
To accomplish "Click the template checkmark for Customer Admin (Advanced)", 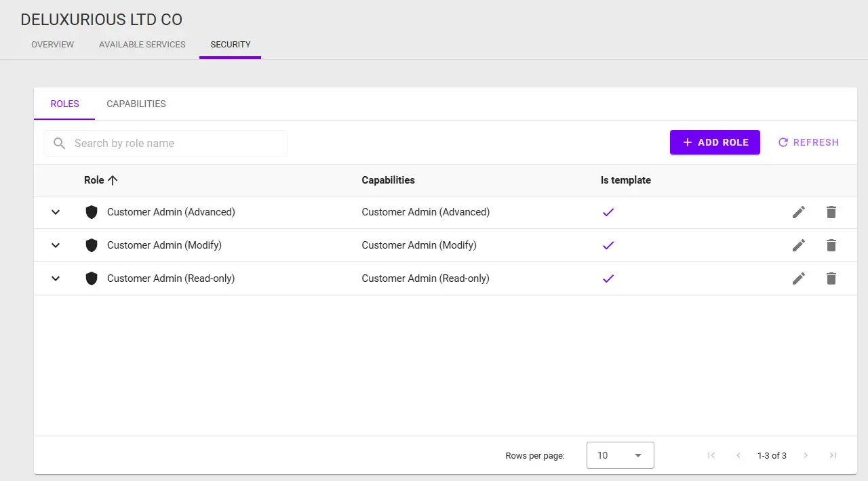I will (x=608, y=212).
